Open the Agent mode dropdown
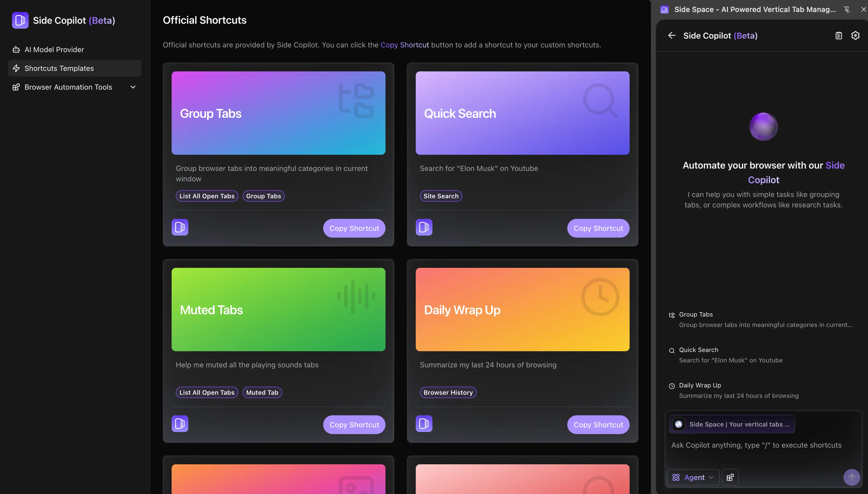868x494 pixels. pos(692,477)
